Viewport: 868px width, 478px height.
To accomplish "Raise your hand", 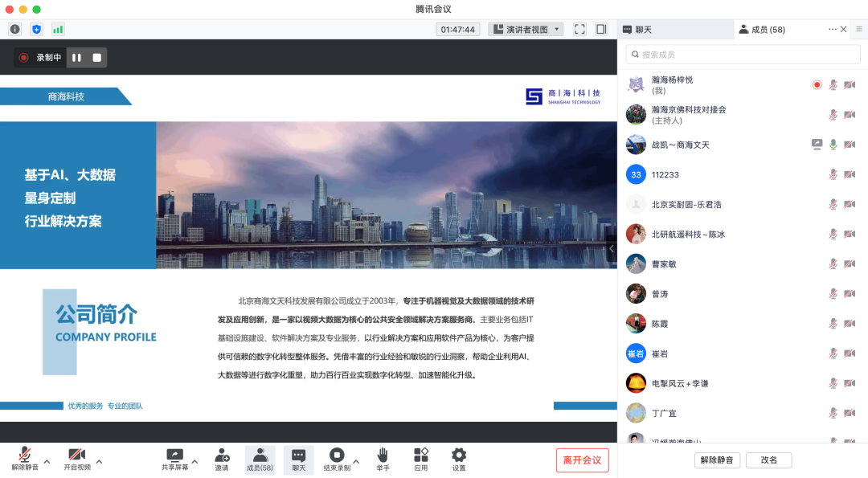I will point(383,459).
